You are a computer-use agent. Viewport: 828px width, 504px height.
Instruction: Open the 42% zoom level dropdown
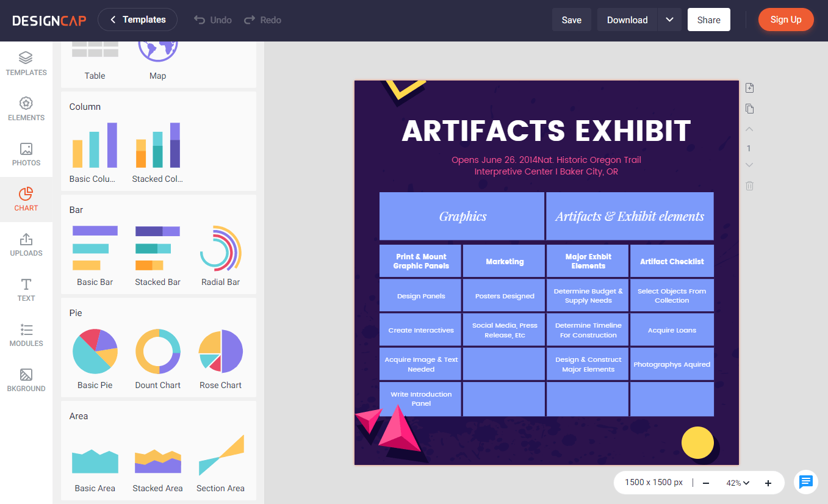tap(738, 483)
